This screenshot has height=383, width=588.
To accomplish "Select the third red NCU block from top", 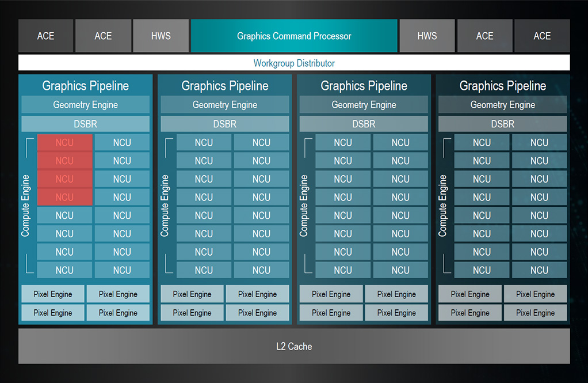I will [x=64, y=179].
